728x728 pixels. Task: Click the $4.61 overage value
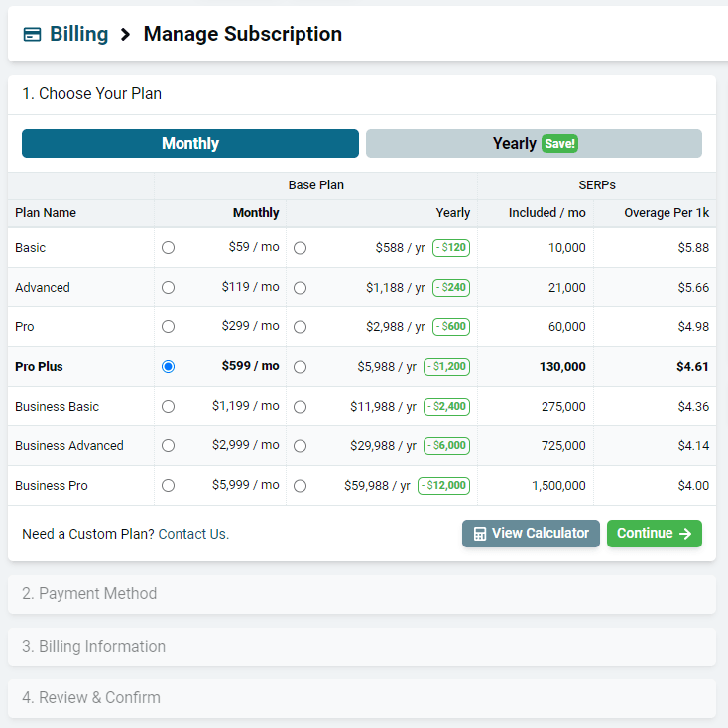(692, 367)
